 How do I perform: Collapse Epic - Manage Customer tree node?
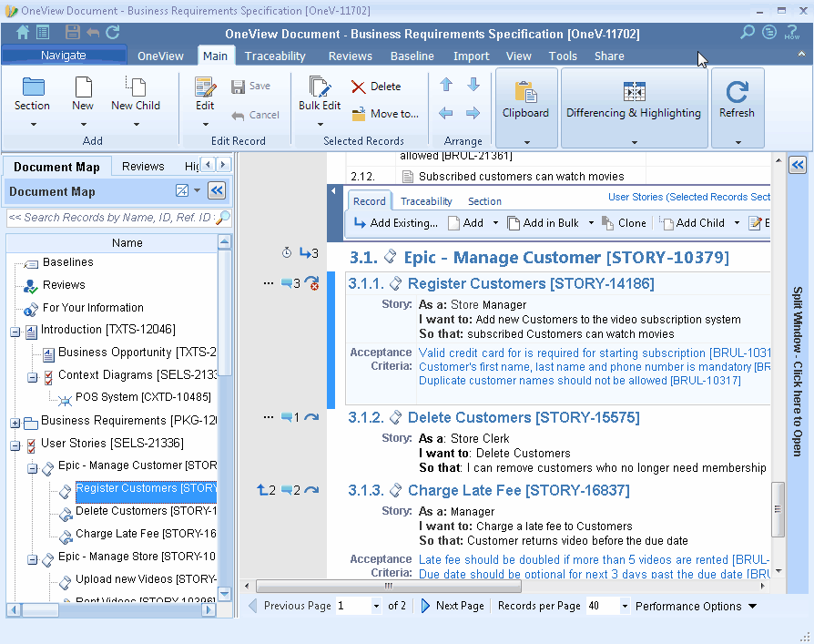tap(33, 468)
